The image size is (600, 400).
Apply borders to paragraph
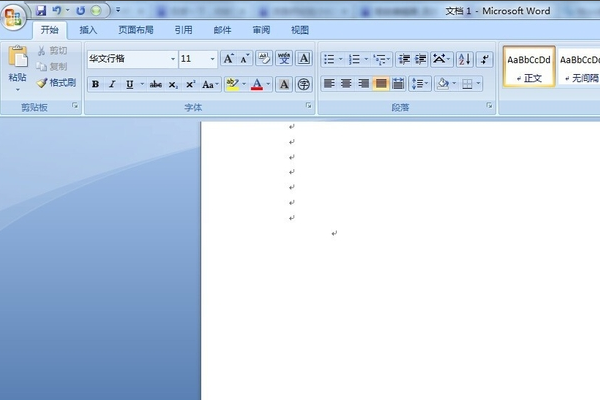click(467, 83)
